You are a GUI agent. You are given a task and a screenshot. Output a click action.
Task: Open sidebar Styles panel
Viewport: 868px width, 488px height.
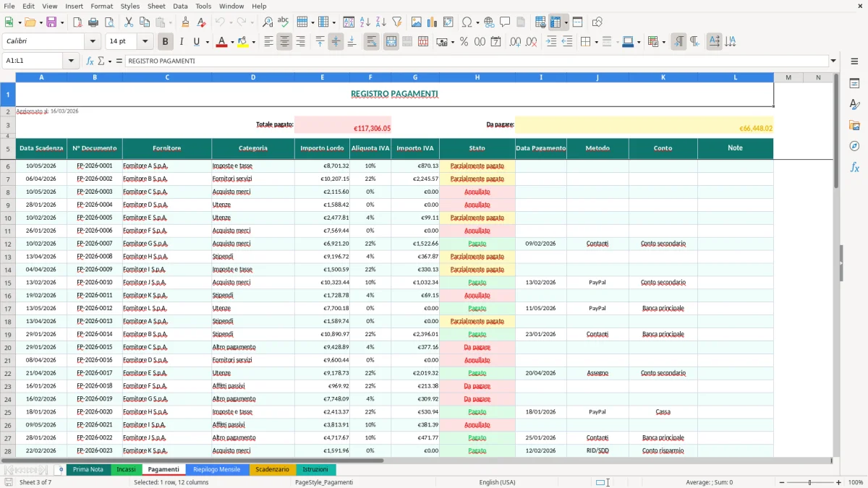tap(854, 105)
